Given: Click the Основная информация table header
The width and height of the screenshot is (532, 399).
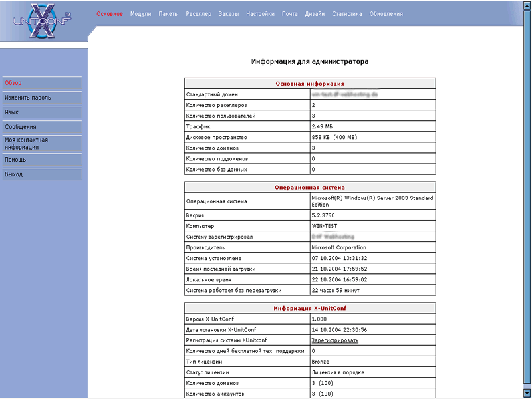Looking at the screenshot, I should point(310,84).
